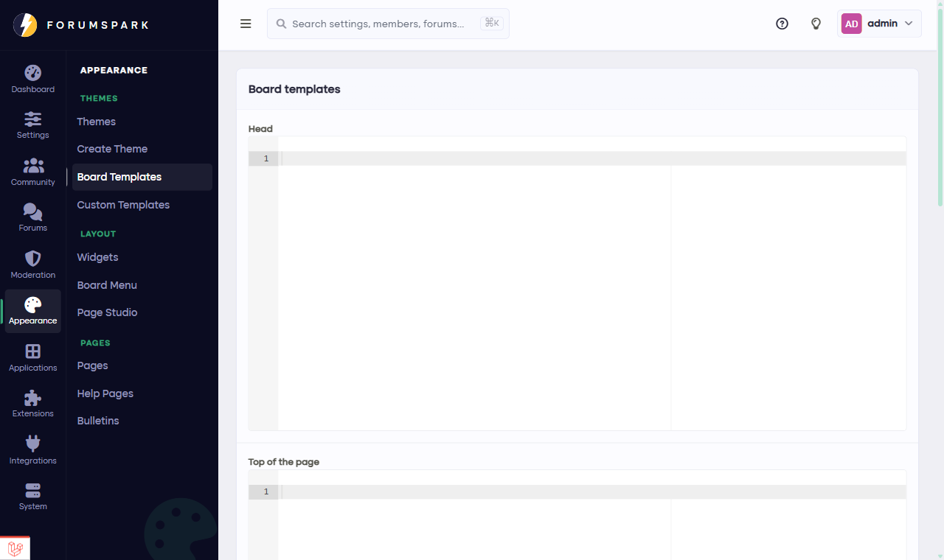Open Bulletins link
944x560 pixels.
click(x=98, y=421)
